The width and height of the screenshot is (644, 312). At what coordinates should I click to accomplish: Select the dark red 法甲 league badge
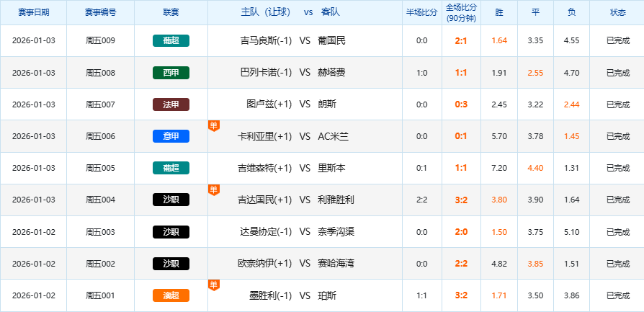171,104
